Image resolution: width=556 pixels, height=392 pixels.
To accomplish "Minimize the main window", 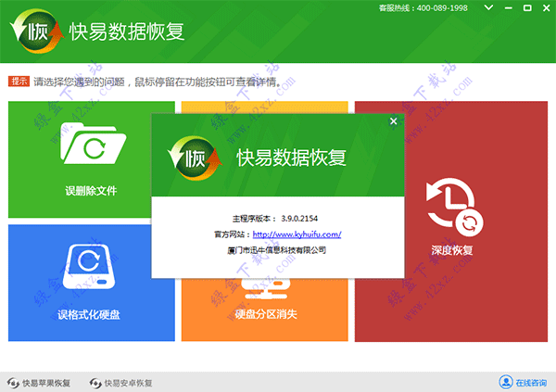I will tap(509, 7).
